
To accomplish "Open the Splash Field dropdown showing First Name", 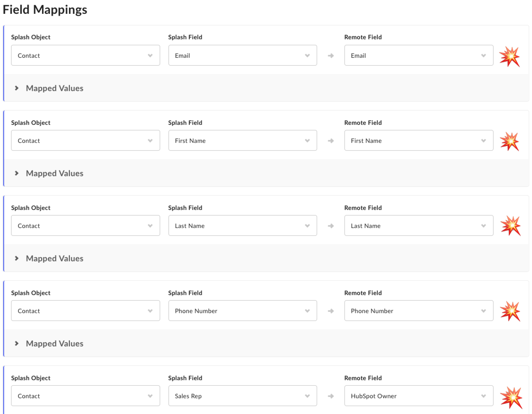I will (x=243, y=140).
